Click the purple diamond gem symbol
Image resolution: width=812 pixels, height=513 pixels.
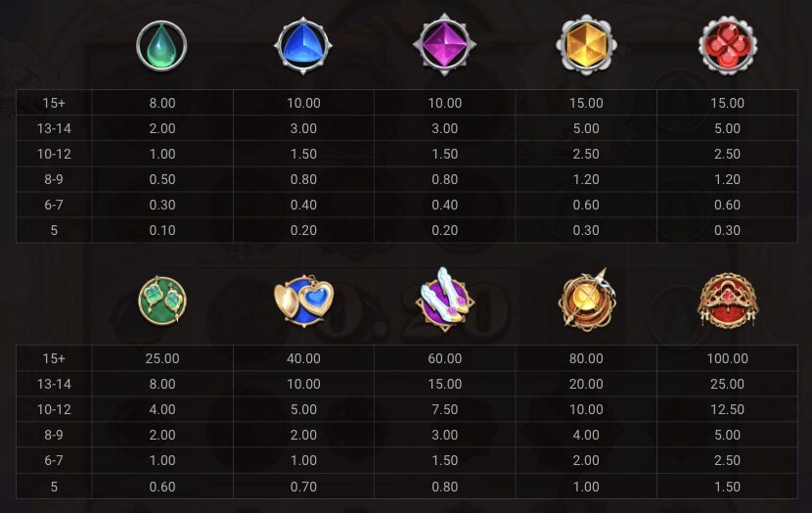tap(444, 45)
